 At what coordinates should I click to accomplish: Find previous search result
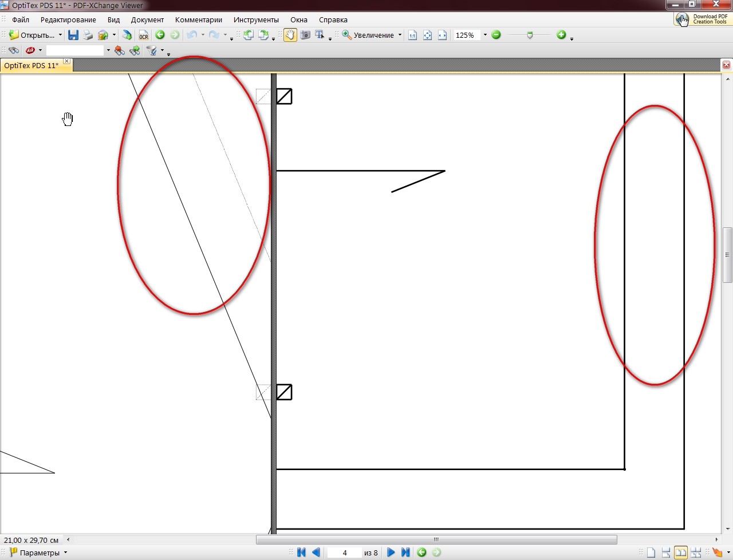(119, 50)
